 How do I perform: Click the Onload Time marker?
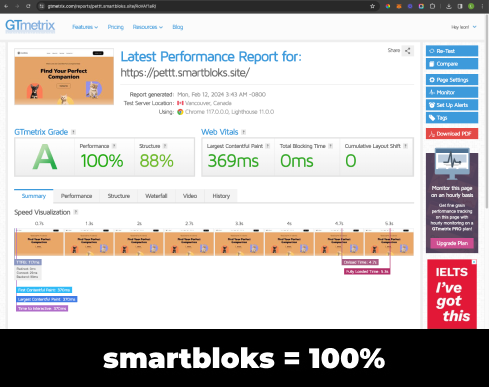tap(360, 262)
